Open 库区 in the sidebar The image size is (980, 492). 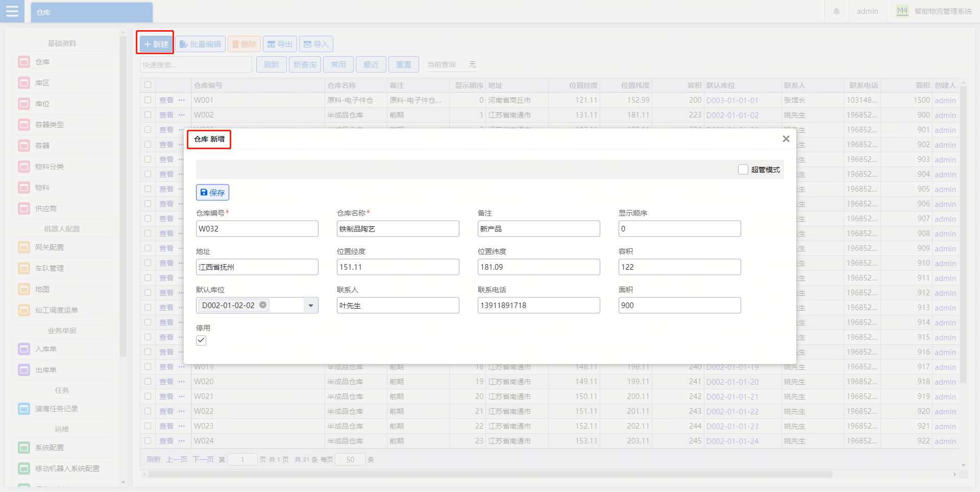pos(62,83)
